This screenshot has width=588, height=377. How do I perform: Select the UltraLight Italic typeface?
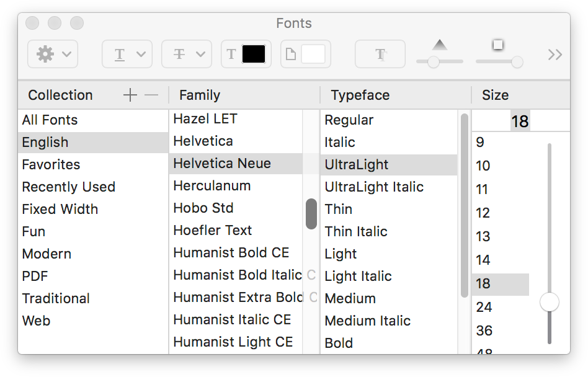point(389,187)
